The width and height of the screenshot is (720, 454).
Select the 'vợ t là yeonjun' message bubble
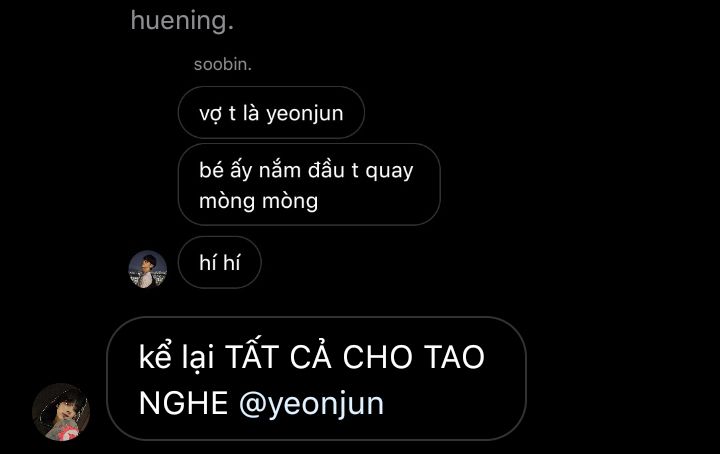pos(271,112)
